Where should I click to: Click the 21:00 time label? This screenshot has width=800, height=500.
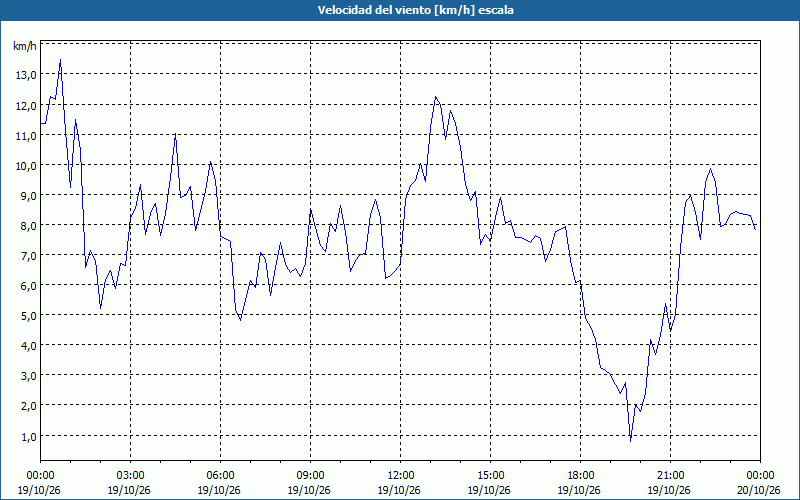(670, 476)
